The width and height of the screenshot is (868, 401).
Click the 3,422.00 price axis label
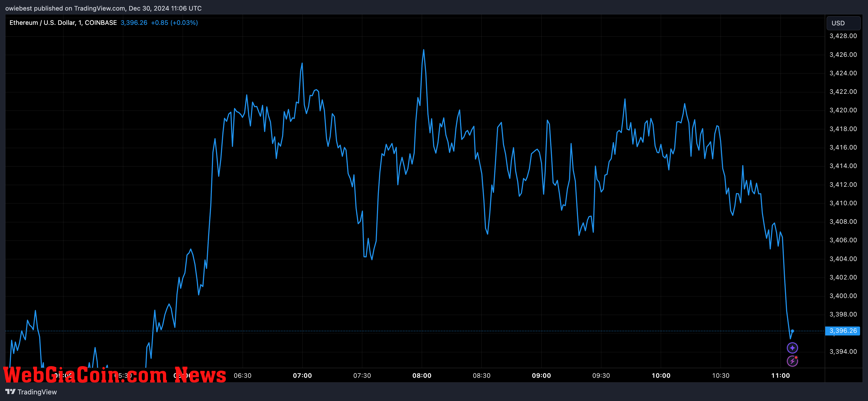843,92
